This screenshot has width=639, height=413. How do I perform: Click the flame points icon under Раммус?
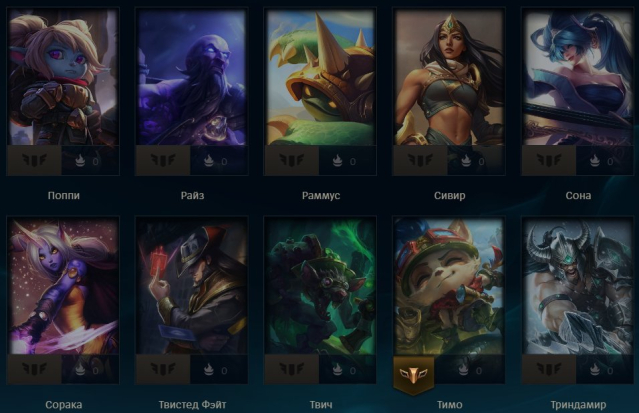pos(337,161)
